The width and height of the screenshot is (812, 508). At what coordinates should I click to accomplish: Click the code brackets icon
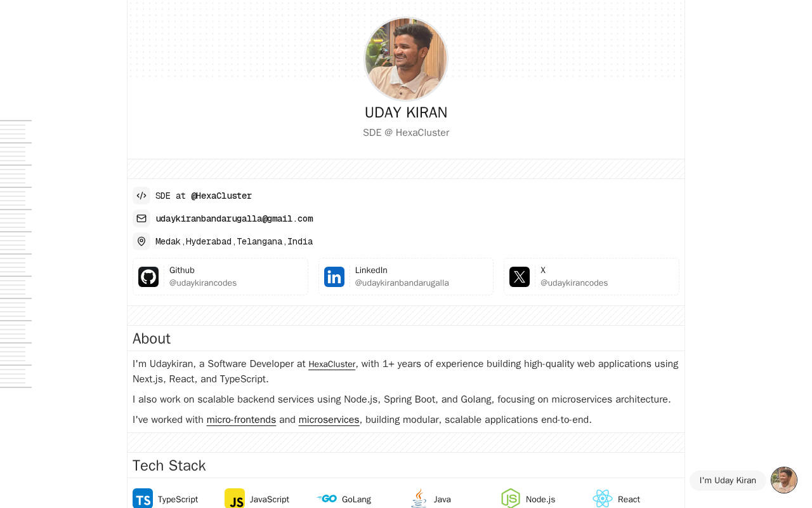tap(141, 196)
